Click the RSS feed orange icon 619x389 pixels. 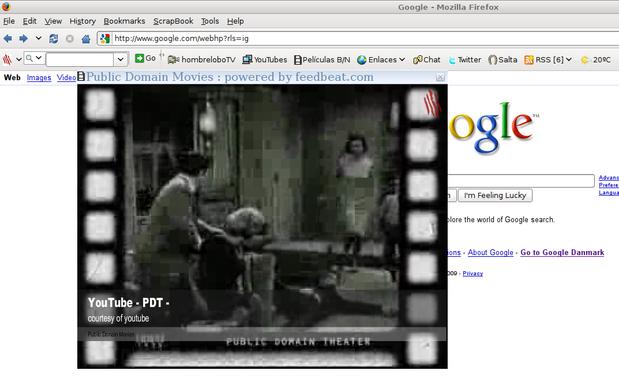[529, 60]
